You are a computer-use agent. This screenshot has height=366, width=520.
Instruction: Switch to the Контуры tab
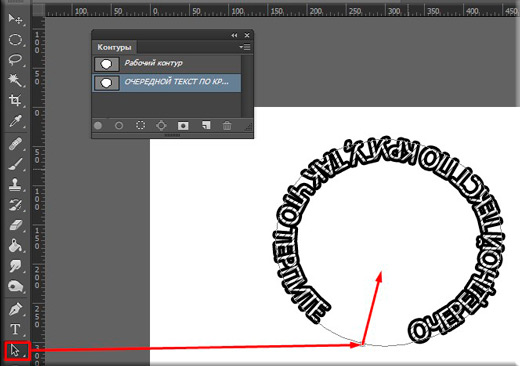coord(114,47)
